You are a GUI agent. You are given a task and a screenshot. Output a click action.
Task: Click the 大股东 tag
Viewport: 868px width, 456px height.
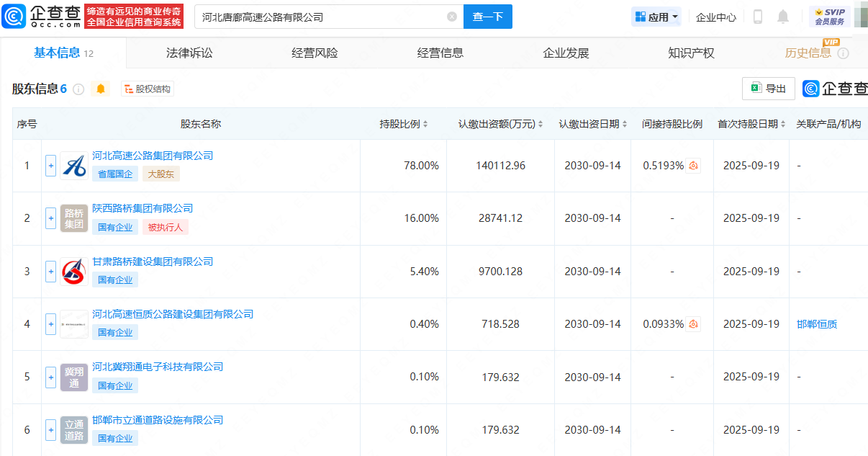pyautogui.click(x=161, y=174)
